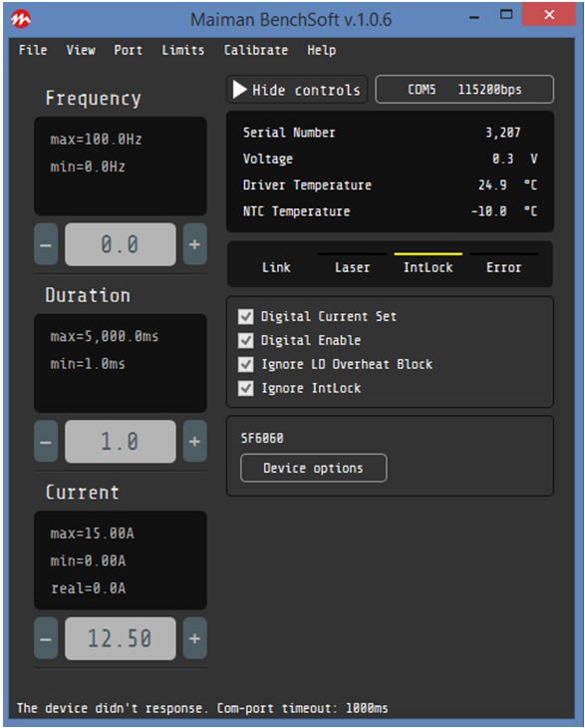
Task: Decrease duration with the minus button
Action: [x=46, y=441]
